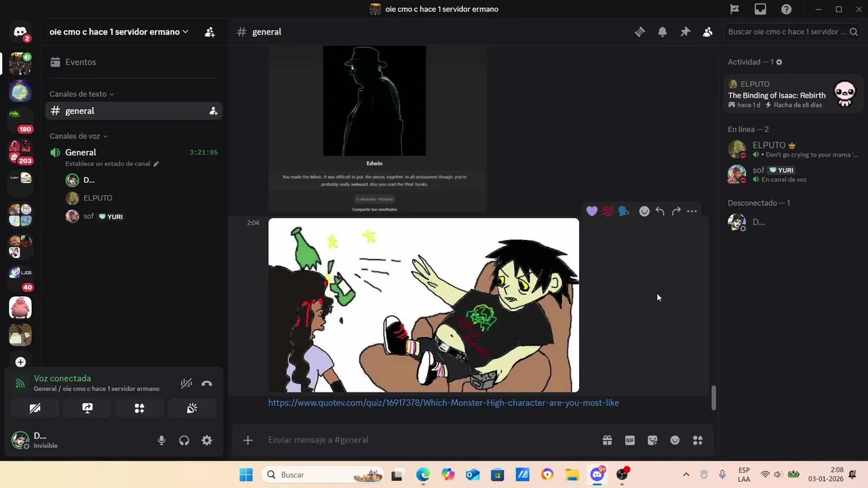
Task: Open the earth globe server icon
Action: click(x=20, y=91)
